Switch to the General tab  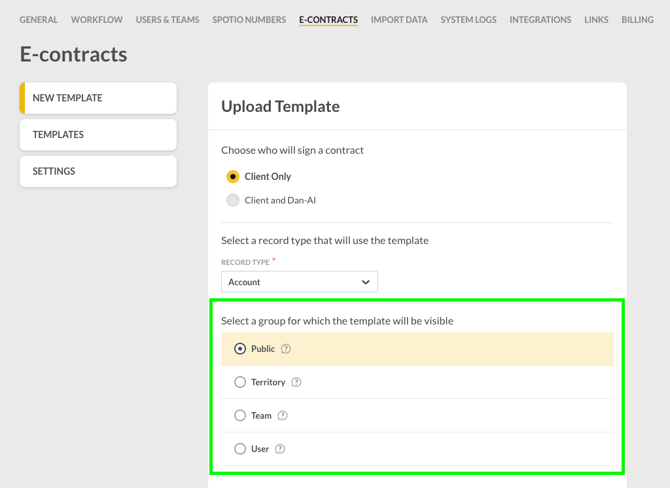(38, 20)
